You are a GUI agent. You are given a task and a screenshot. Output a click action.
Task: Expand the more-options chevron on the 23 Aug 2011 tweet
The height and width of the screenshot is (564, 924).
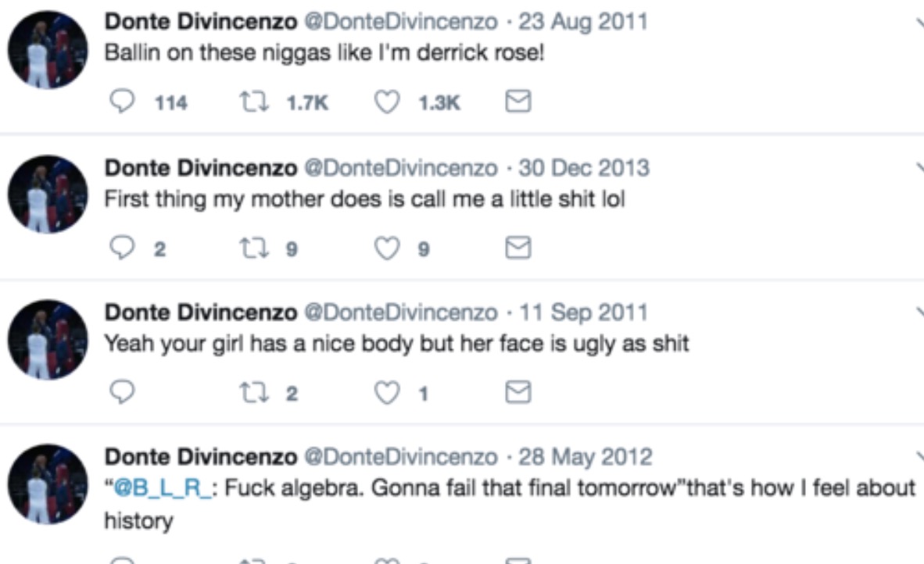point(919,23)
